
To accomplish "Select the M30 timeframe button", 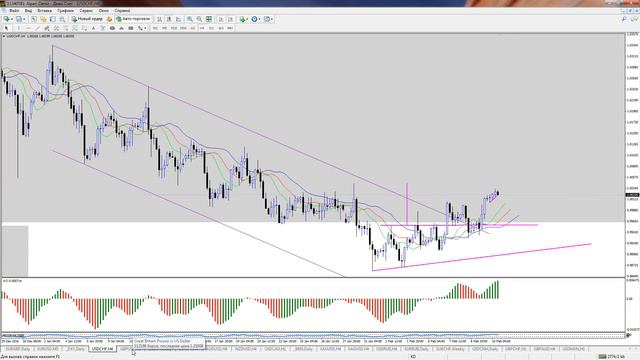I will [183, 28].
